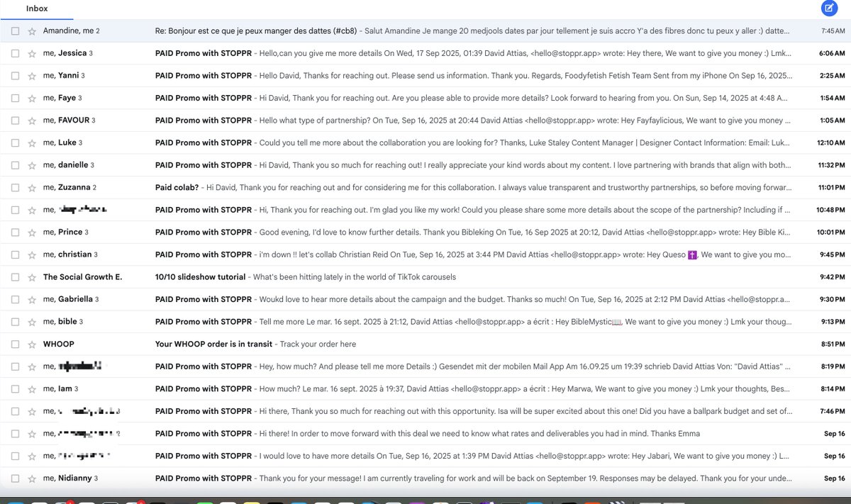851x504 pixels.
Task: Star the email received at 8:19 PM
Action: [x=32, y=366]
